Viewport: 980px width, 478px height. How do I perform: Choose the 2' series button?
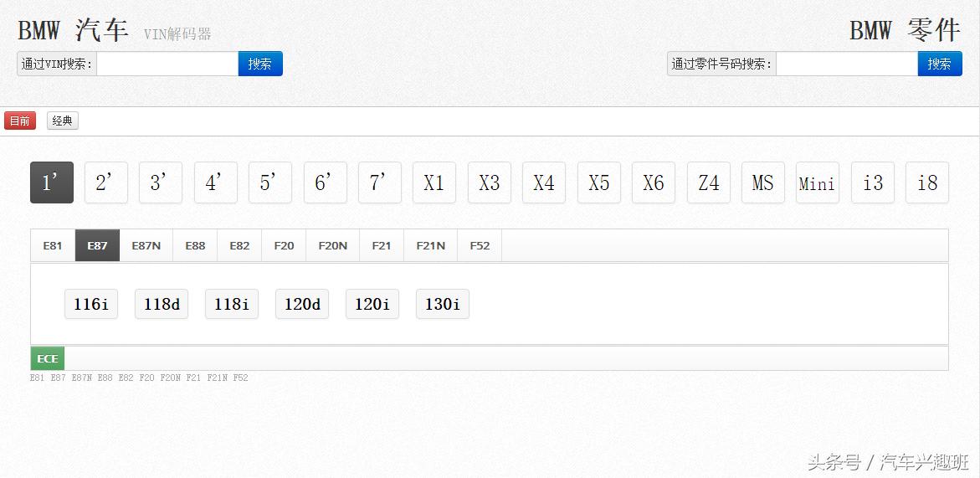(x=106, y=182)
